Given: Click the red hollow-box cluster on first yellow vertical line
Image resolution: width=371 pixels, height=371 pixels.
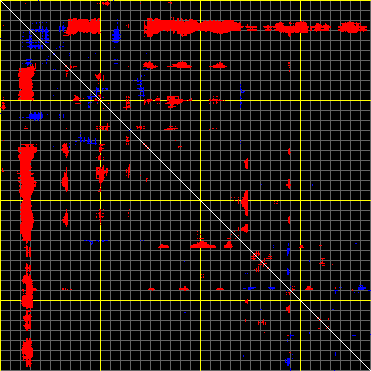Looking at the screenshot, I should pos(101,173).
